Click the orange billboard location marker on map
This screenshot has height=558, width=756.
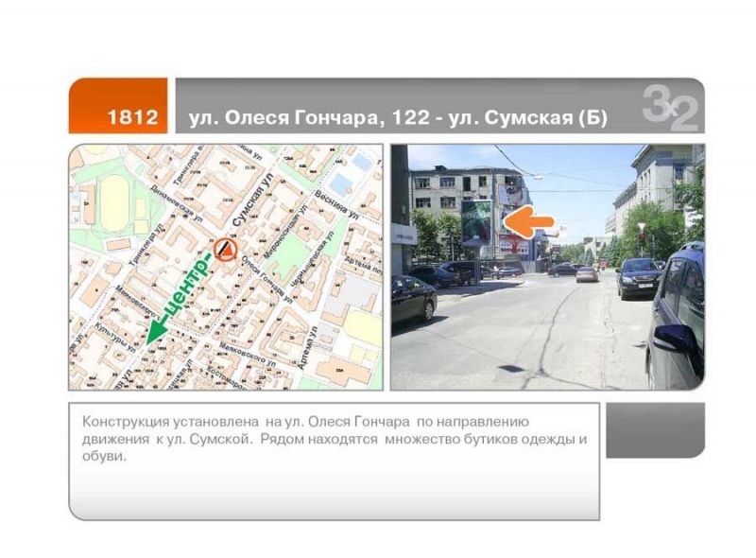click(224, 249)
